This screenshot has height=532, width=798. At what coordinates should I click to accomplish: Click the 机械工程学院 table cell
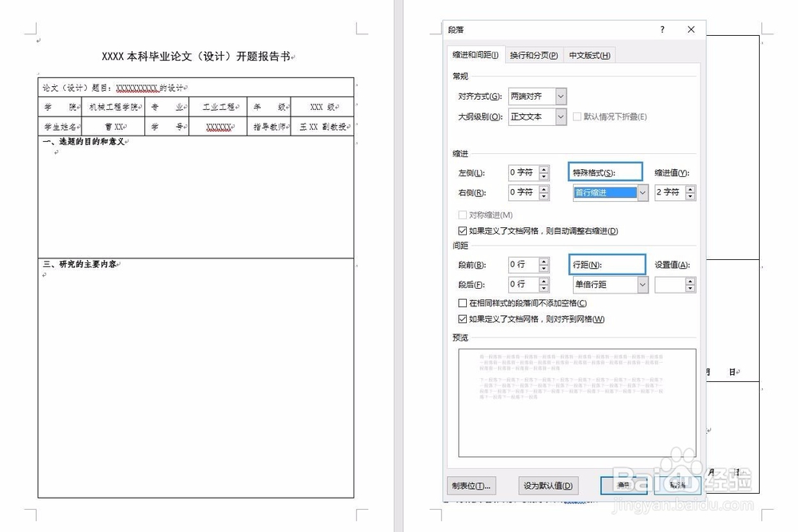click(113, 107)
